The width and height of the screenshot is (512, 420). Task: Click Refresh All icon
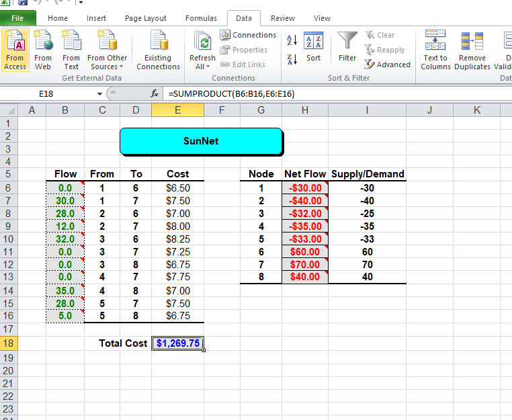coord(202,42)
